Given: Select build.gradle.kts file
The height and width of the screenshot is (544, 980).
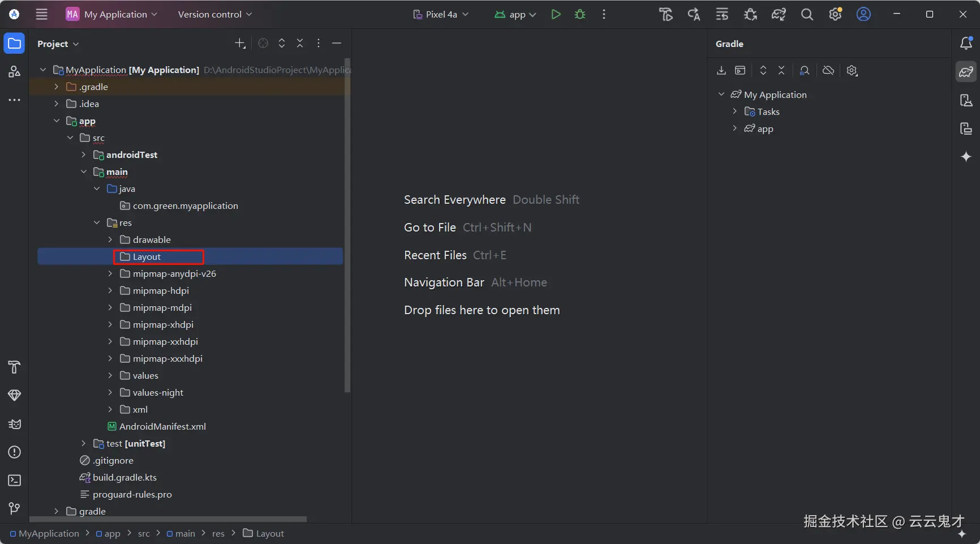Looking at the screenshot, I should pyautogui.click(x=118, y=477).
